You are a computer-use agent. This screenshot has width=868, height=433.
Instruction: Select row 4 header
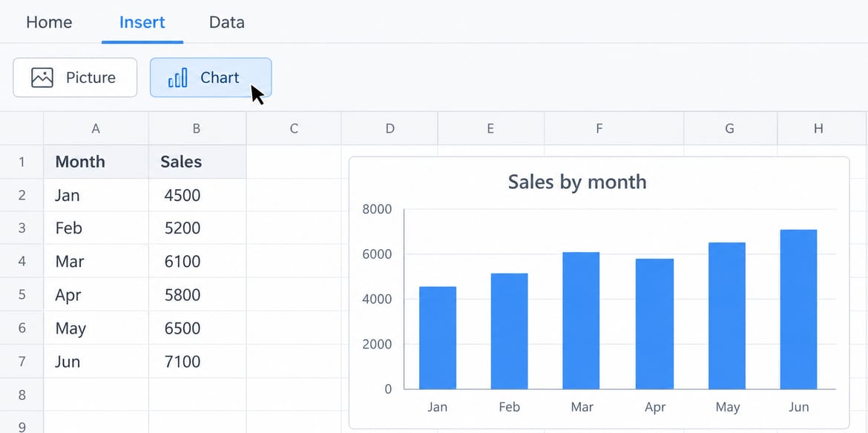tap(22, 261)
